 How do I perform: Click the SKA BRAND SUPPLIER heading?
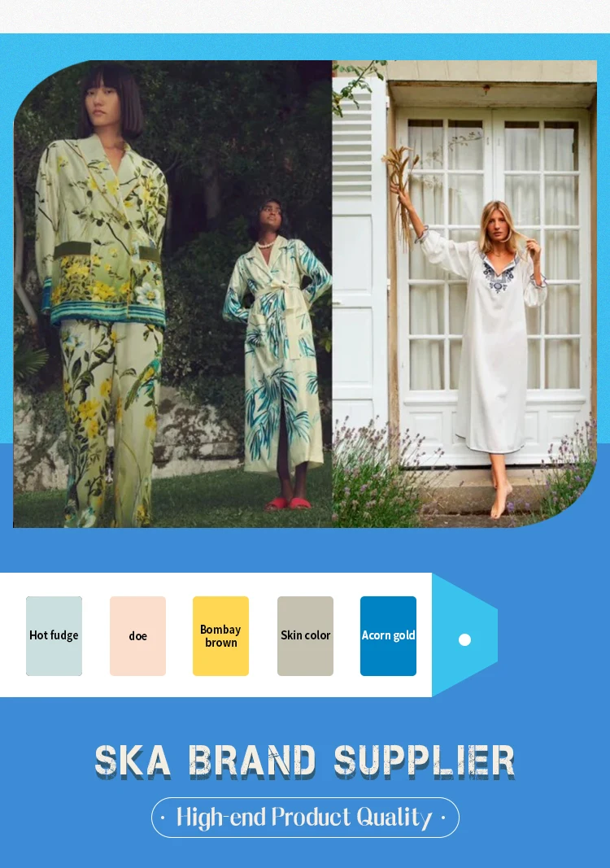[x=305, y=761]
